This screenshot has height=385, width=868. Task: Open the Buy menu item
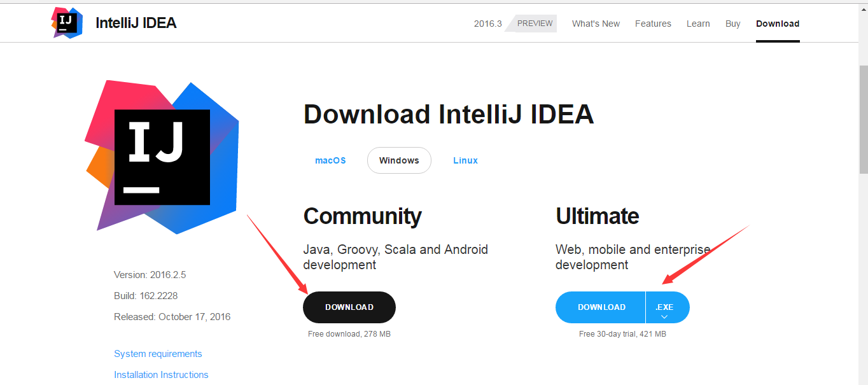pos(732,24)
